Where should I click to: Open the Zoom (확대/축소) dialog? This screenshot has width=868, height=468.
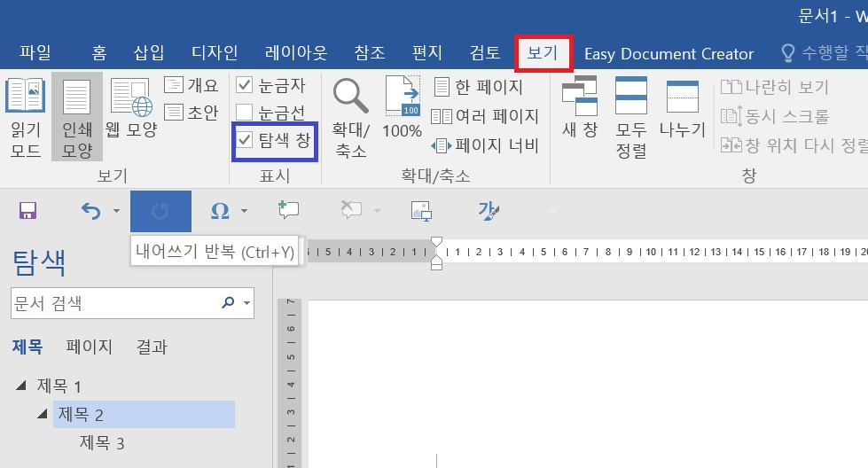(350, 117)
